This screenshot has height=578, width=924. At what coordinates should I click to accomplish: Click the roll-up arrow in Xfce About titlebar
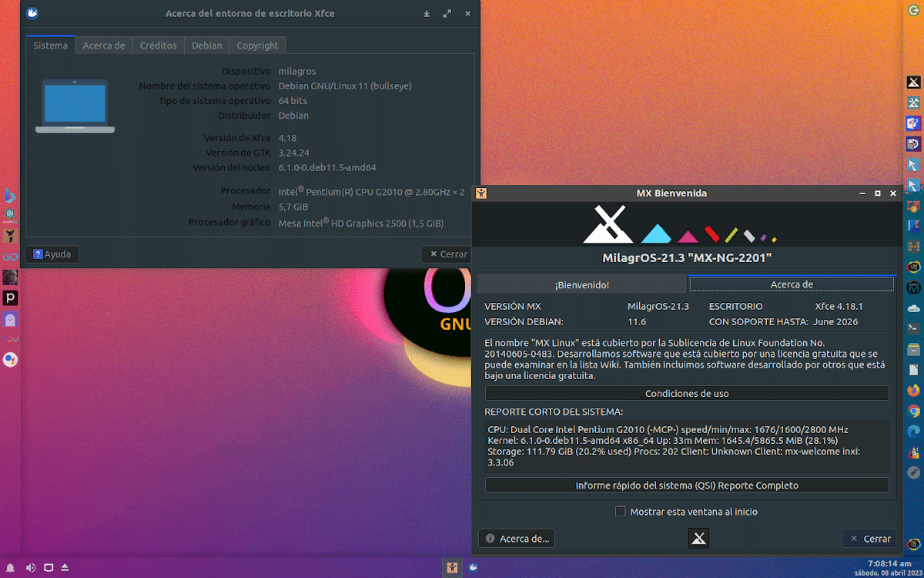[x=427, y=13]
